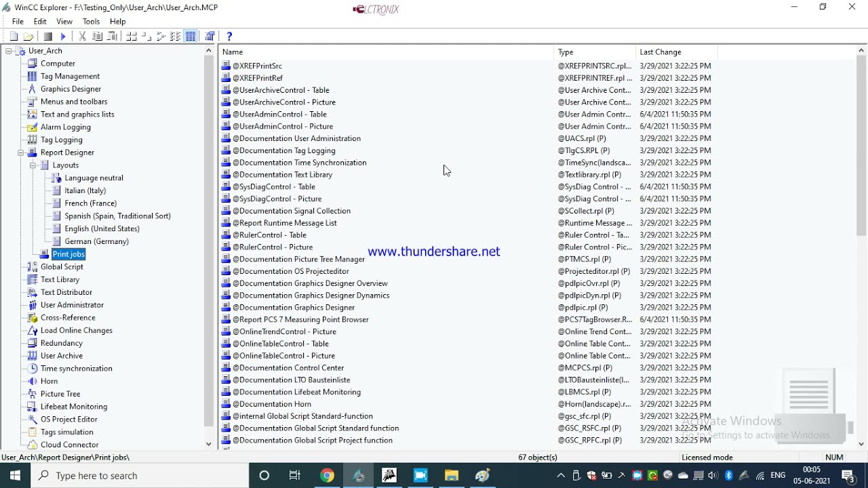Click the Cut scissors toolbar icon
Screen dimensions: 868x488
(x=83, y=37)
